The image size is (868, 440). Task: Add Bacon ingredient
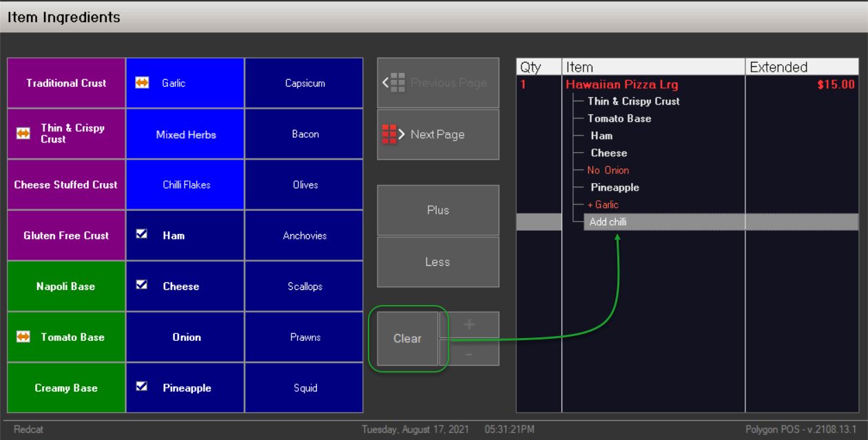(304, 134)
